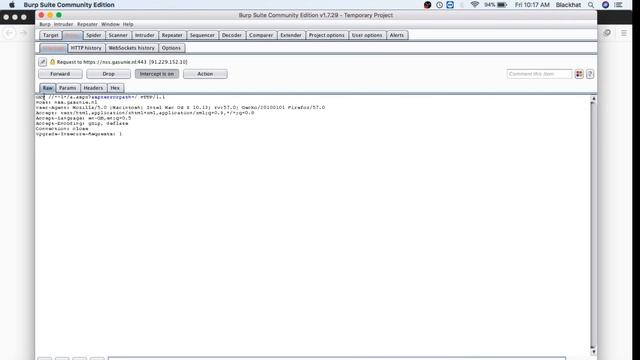This screenshot has height=360, width=640.
Task: Click the Blackhat user name in the menu bar
Action: 568,5
